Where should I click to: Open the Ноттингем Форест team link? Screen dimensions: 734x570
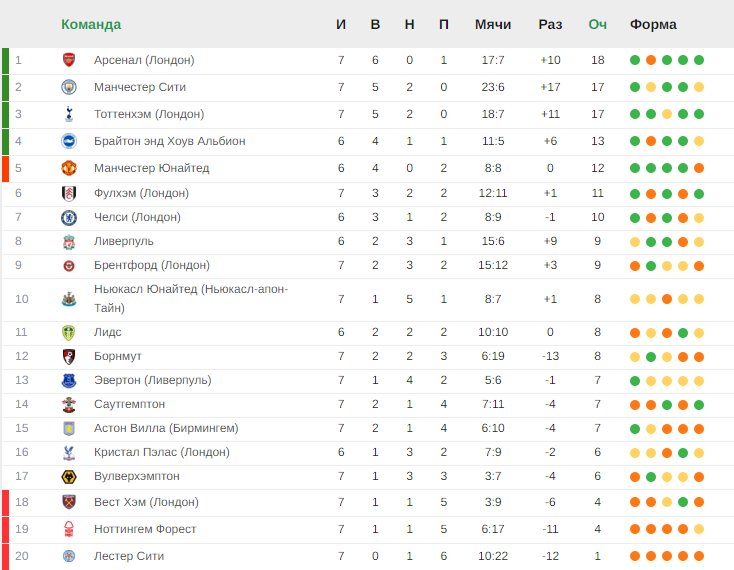(x=145, y=529)
